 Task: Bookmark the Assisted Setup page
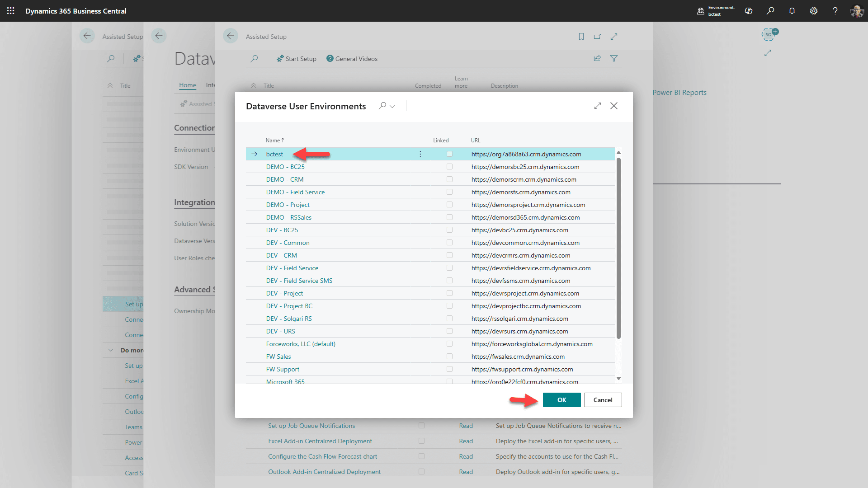581,37
